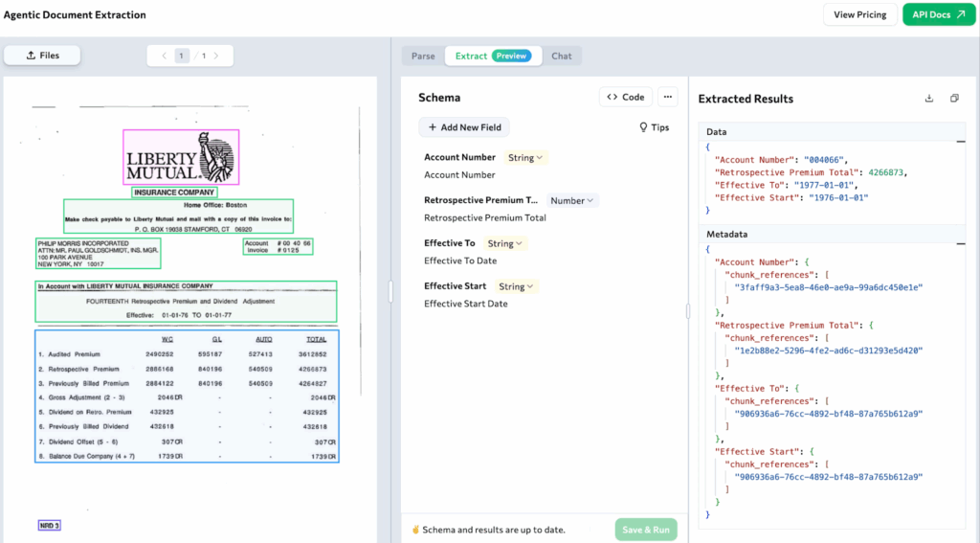Open Effective Start type dropdown
This screenshot has height=543, width=980.
tap(516, 286)
